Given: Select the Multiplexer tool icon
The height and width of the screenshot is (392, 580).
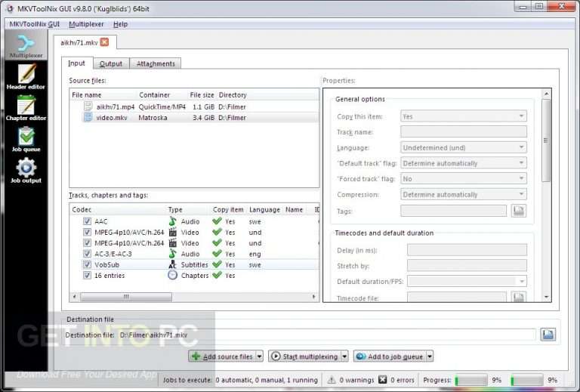Looking at the screenshot, I should tap(26, 46).
